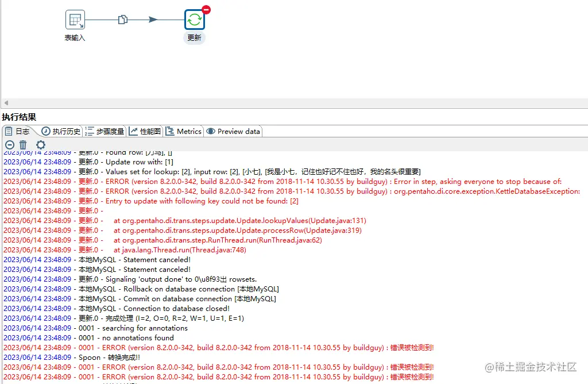Open the 步骤度量 tab

click(105, 132)
